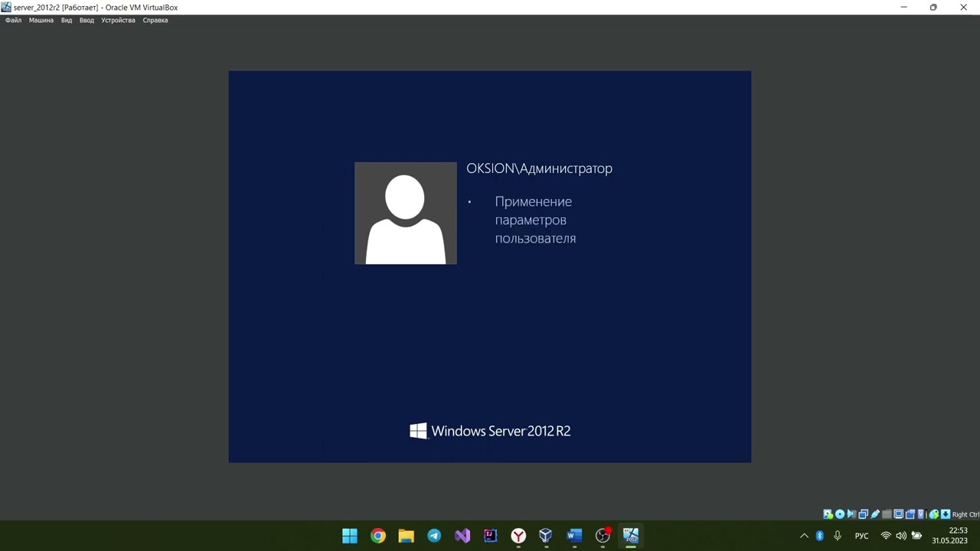Screen dimensions: 980x551
Task: Click the Right Ctrl host key label
Action: 965,514
